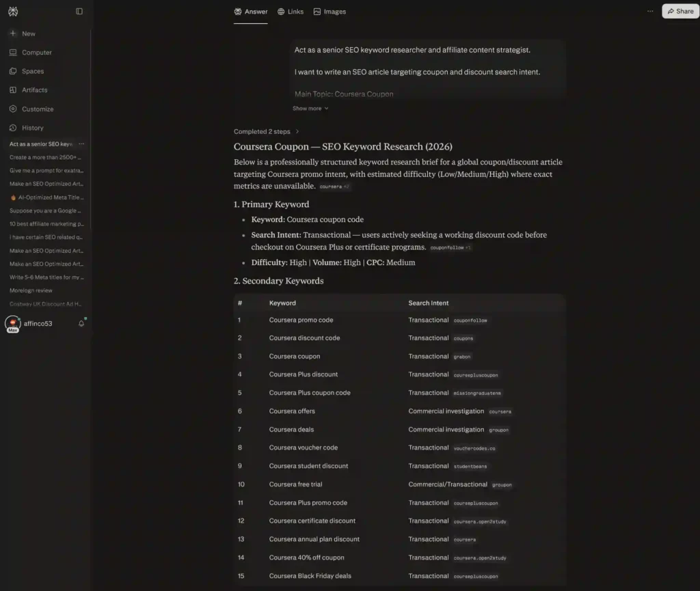
Task: Open 'Create a more than 2500+' thread
Action: (46, 157)
